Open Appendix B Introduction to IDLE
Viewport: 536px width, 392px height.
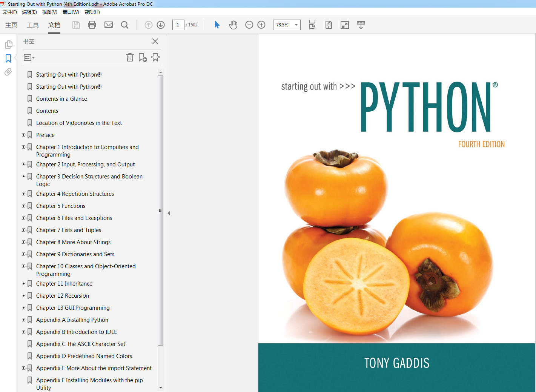77,332
